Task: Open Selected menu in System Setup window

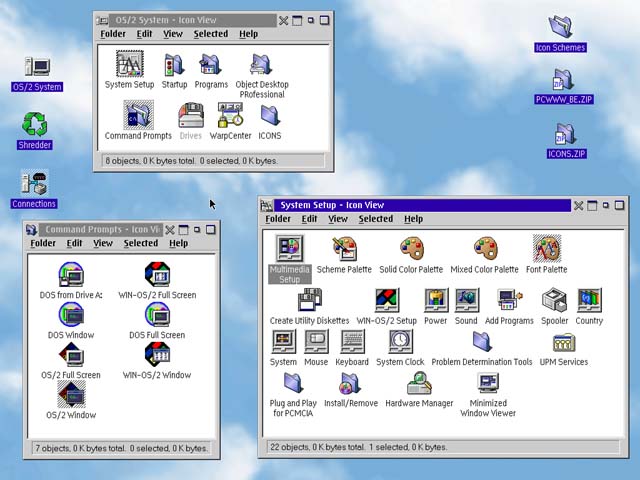Action: (376, 219)
